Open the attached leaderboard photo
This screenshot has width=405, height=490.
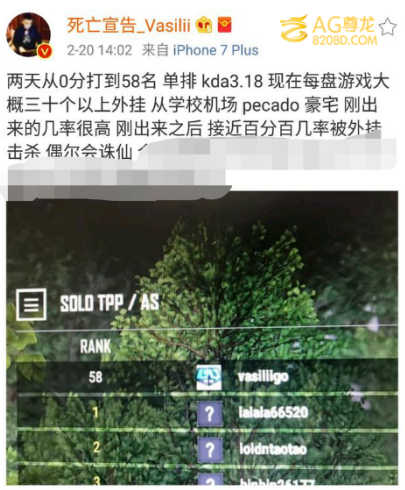point(202,338)
